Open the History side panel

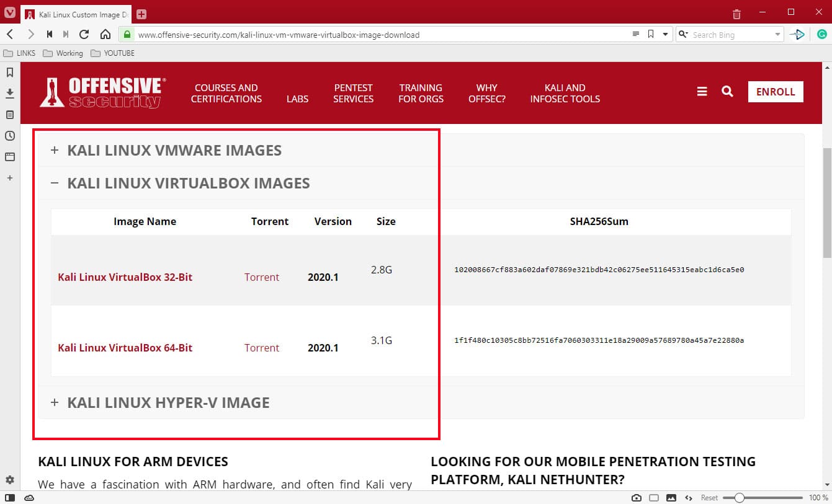pyautogui.click(x=10, y=136)
